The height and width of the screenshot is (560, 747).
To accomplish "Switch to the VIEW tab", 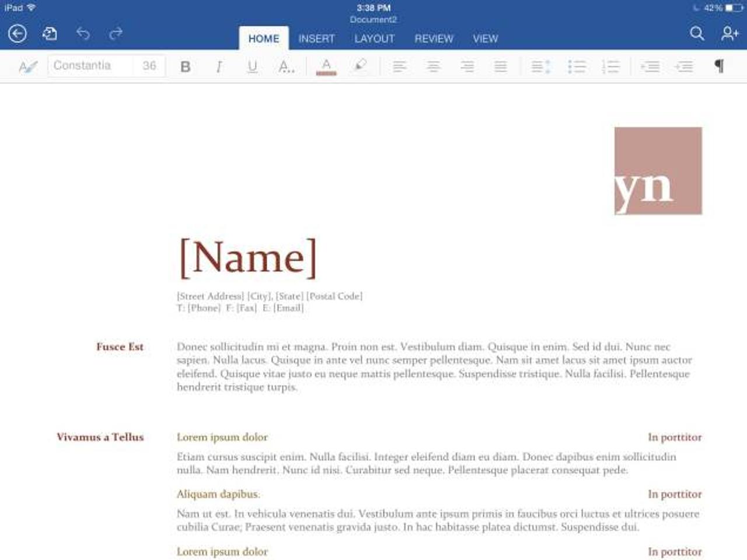I will pos(485,38).
